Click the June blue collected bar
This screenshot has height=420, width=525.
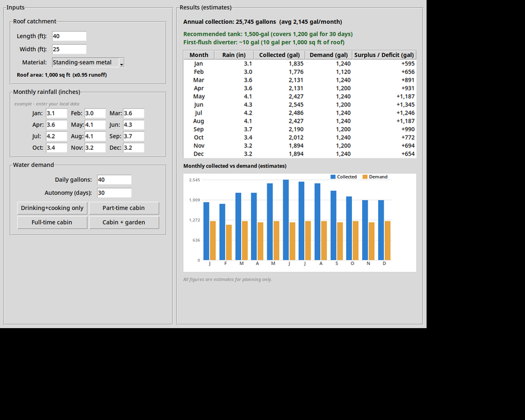coord(286,220)
